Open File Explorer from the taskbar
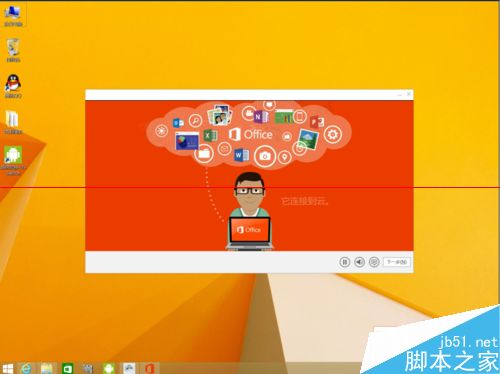This screenshot has width=500, height=374. (x=47, y=368)
